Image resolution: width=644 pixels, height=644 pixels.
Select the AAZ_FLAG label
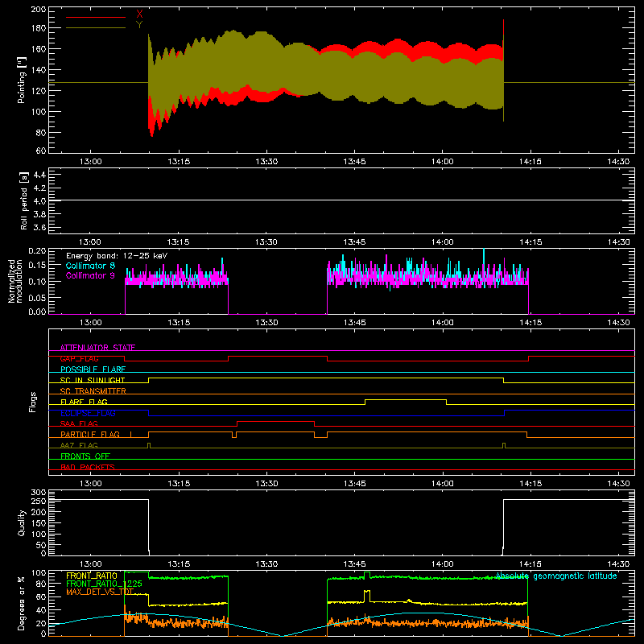click(79, 445)
